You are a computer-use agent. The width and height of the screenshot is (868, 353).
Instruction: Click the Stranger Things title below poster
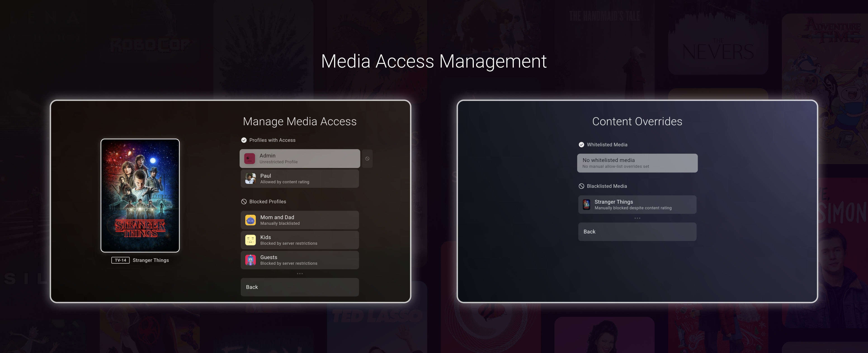pyautogui.click(x=151, y=260)
